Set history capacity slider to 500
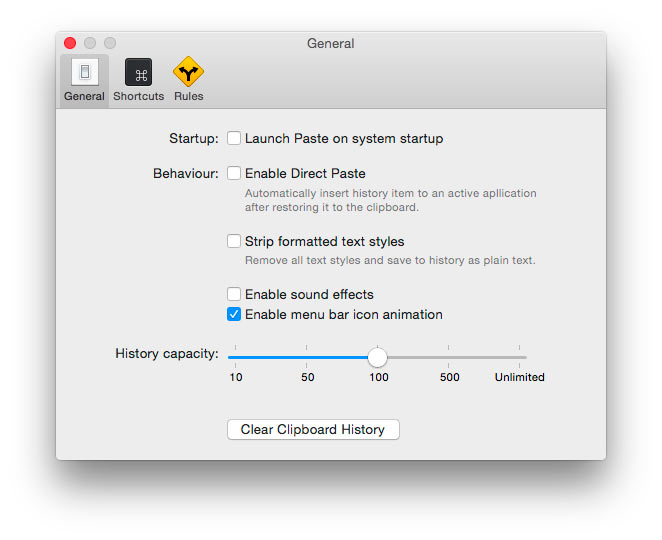 [448, 357]
